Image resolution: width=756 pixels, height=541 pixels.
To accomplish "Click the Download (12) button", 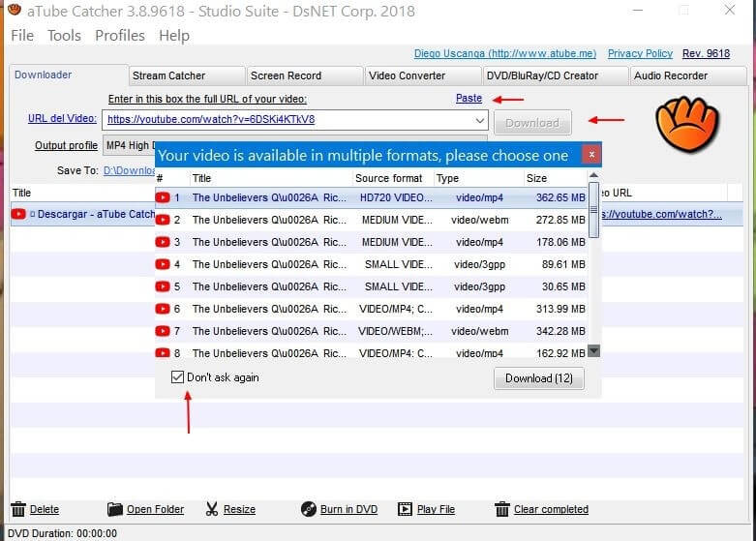I will click(539, 378).
